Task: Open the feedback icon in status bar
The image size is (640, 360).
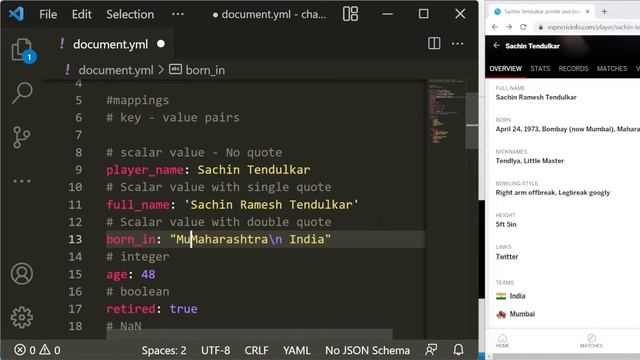Action: [x=431, y=350]
